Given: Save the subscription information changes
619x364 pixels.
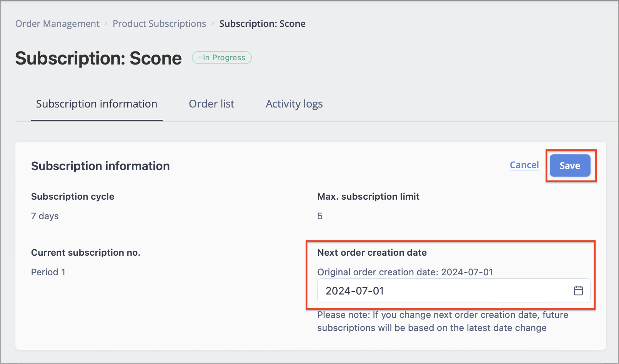Looking at the screenshot, I should tap(570, 165).
